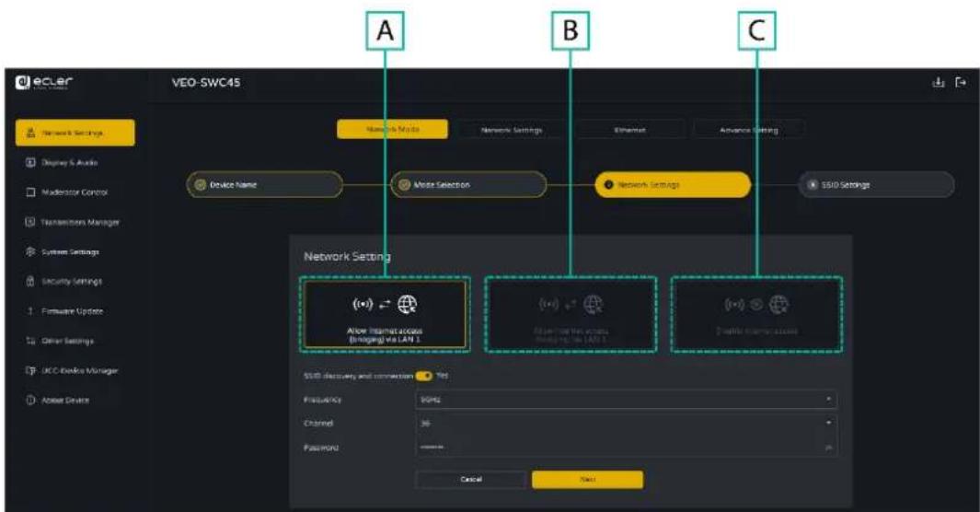This screenshot has height=512, width=980.
Task: Open the Frequency dropdown
Action: tap(627, 400)
